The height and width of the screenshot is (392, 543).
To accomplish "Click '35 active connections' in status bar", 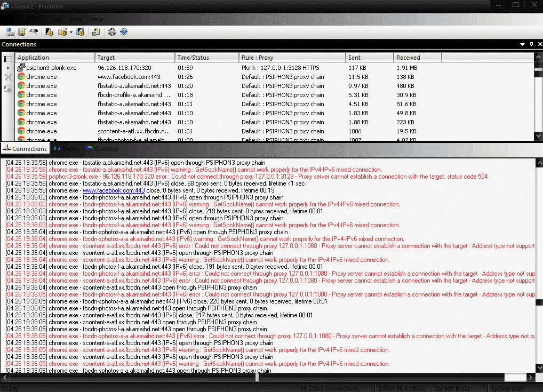I will point(329,389).
